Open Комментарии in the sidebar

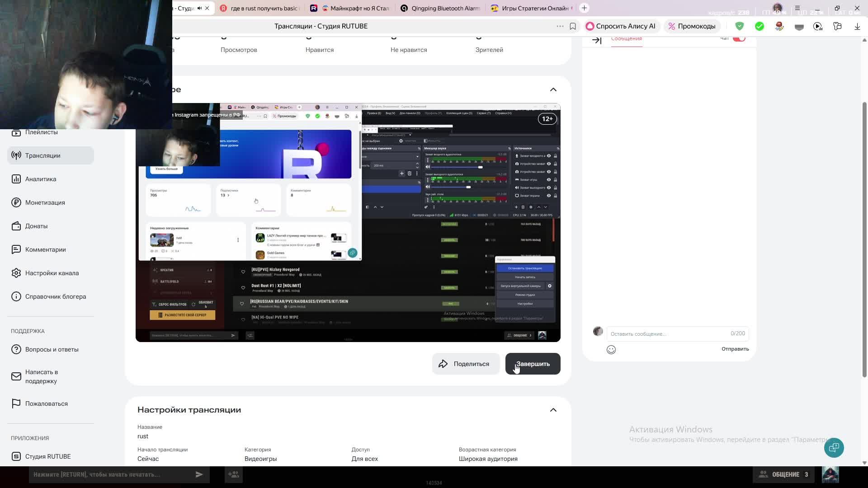pyautogui.click(x=51, y=249)
